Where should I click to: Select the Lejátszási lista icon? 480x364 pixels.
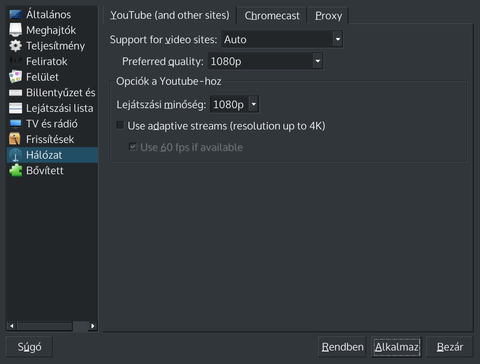(15, 108)
